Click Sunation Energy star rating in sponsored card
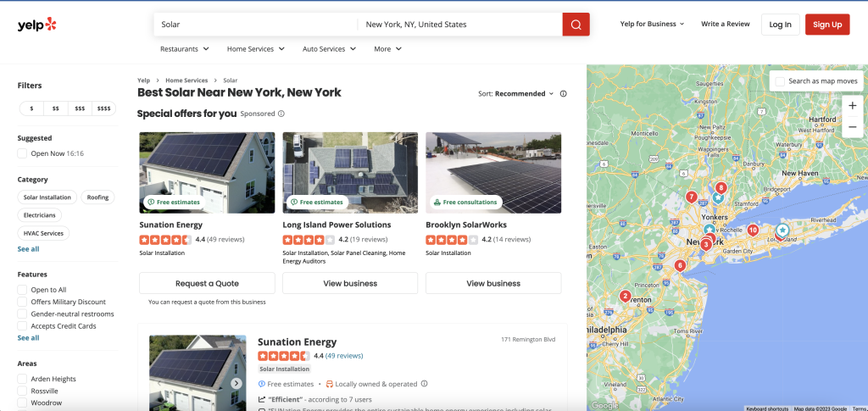 [165, 240]
